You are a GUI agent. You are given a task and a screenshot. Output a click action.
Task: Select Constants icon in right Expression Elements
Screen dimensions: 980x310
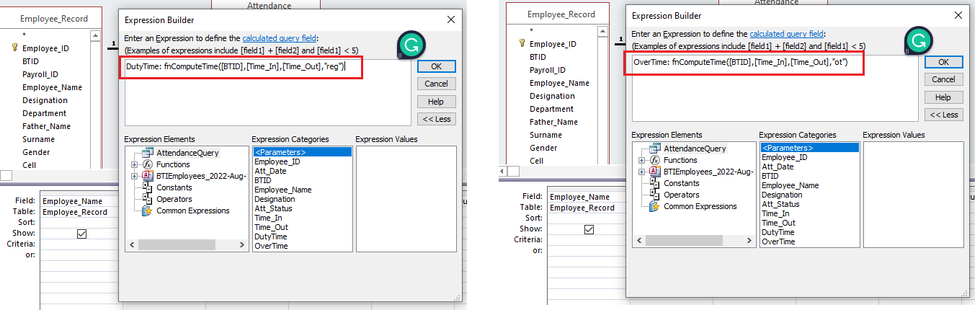[x=655, y=183]
